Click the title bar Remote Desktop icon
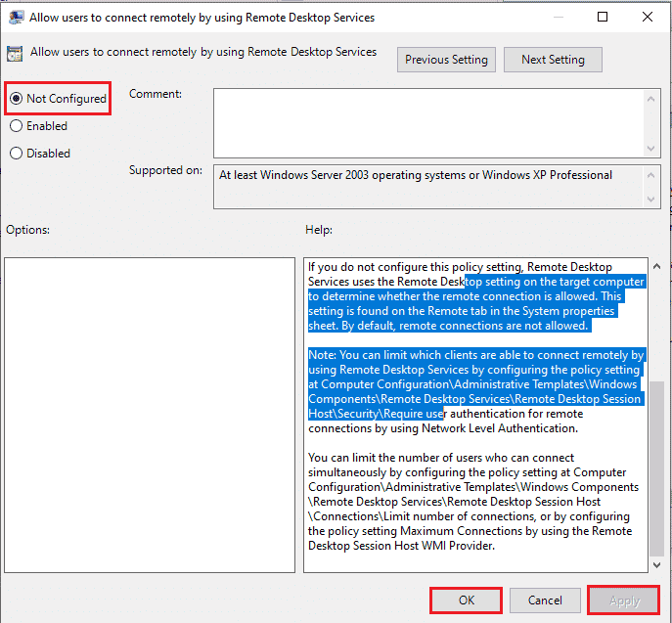Screen dimensions: 672x623 17,18
